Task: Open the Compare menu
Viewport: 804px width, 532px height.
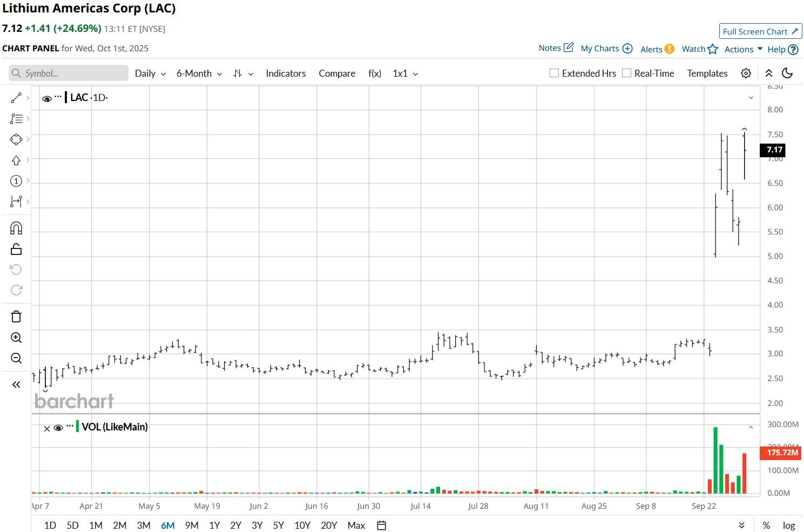Action: tap(337, 73)
